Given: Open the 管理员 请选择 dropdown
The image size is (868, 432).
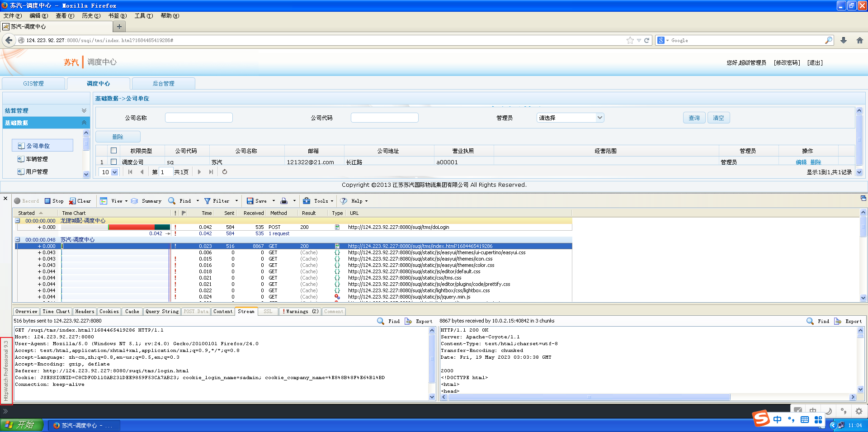Looking at the screenshot, I should (571, 118).
